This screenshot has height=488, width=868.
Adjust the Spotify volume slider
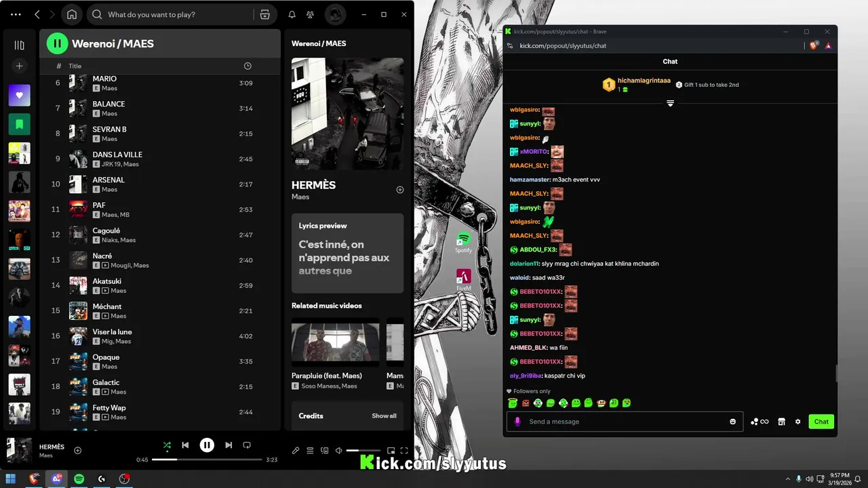tap(363, 450)
